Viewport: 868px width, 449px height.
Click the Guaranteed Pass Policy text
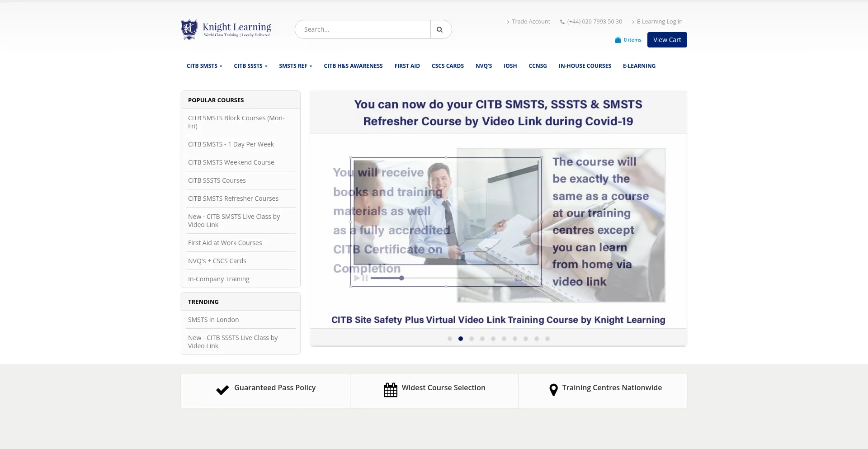point(275,388)
